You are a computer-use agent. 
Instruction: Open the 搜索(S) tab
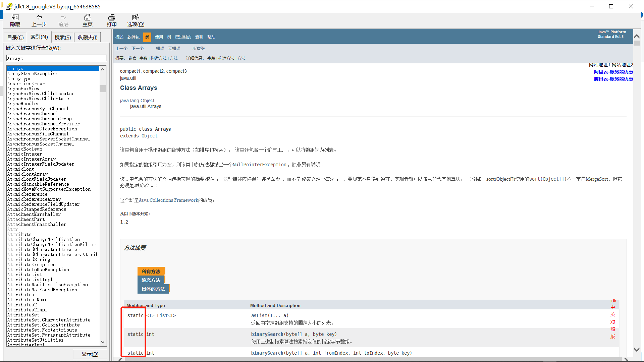pos(63,37)
